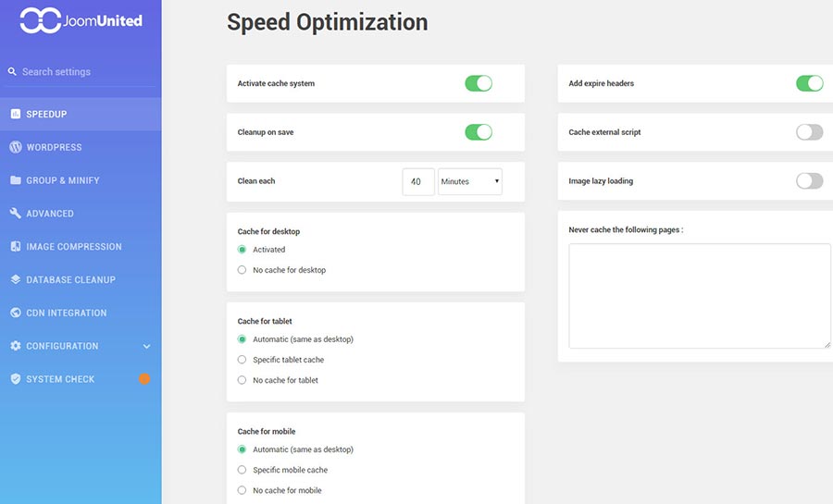Open the System Check menu item
Viewport: 833px width, 504px height.
(60, 379)
